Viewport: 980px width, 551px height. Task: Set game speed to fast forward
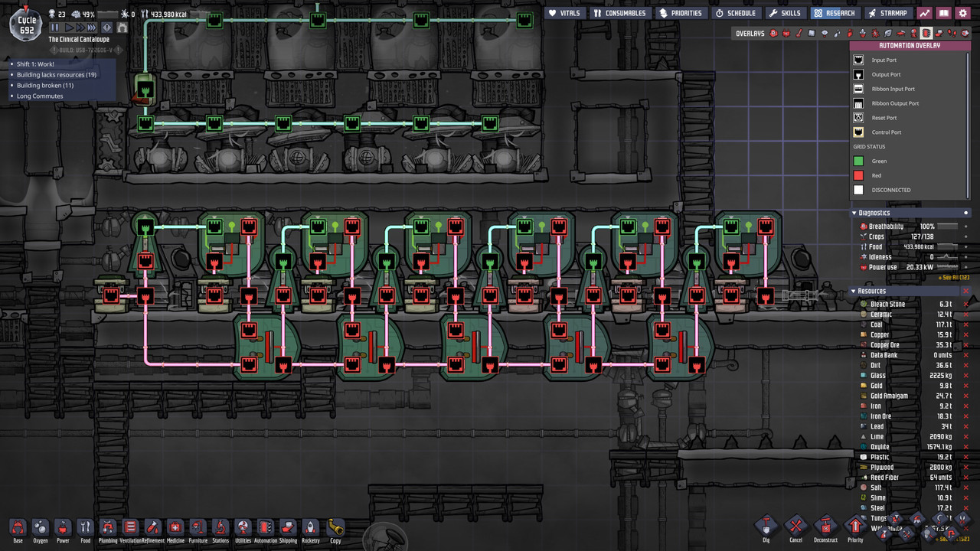tap(79, 28)
